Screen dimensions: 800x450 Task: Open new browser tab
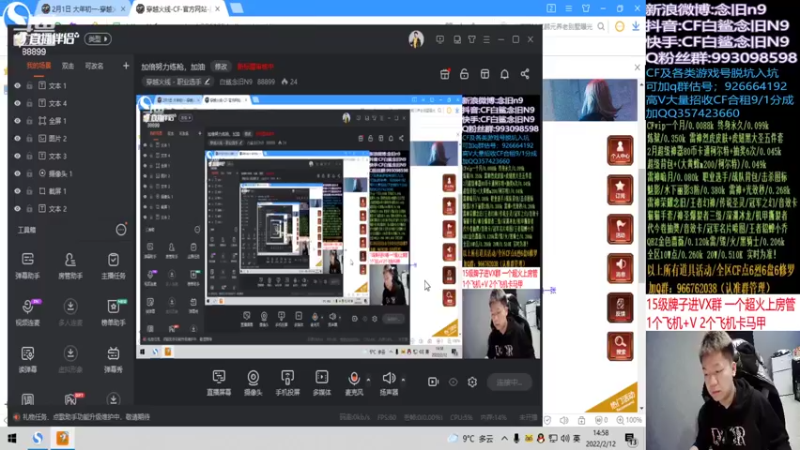pos(237,8)
